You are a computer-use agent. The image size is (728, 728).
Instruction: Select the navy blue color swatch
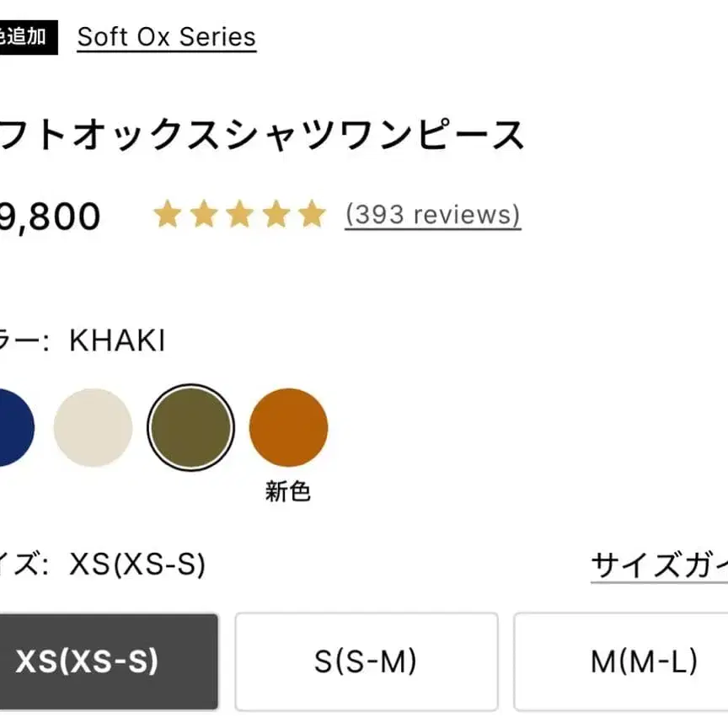coord(12,427)
